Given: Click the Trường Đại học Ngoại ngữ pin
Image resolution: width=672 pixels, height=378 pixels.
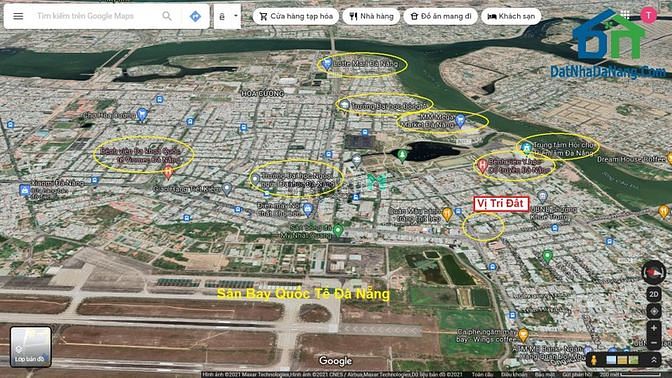Looking at the screenshot, I should (x=256, y=179).
